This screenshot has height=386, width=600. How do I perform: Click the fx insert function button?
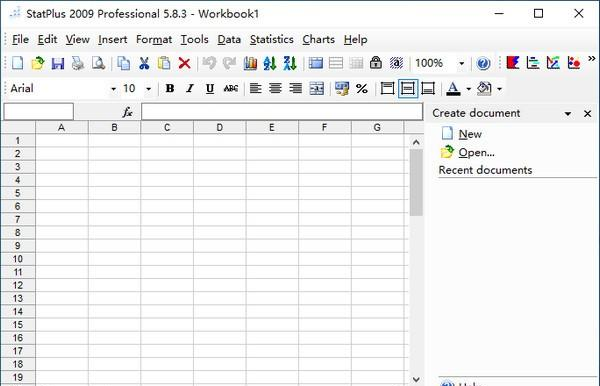click(x=127, y=112)
